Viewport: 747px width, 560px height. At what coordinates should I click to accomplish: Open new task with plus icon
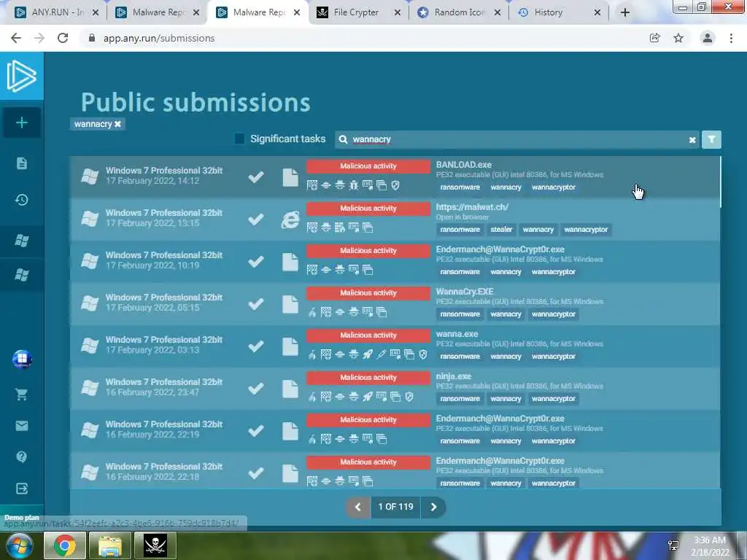[x=21, y=122]
